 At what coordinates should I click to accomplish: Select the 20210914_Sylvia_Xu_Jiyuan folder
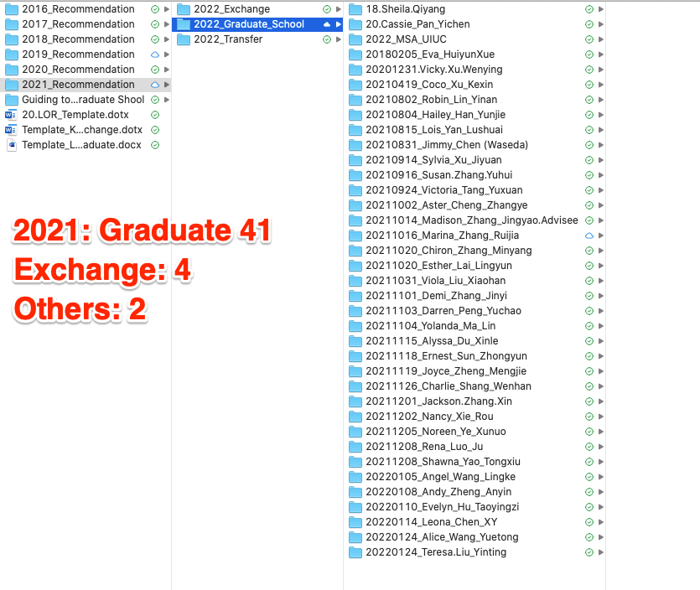[476, 160]
